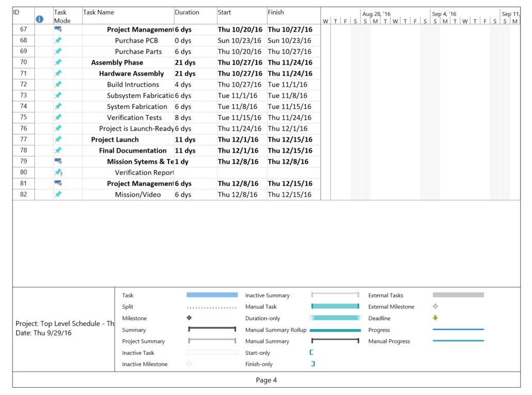Click the question-mark pin on Verification Report row
532x395 pixels.
(x=58, y=172)
